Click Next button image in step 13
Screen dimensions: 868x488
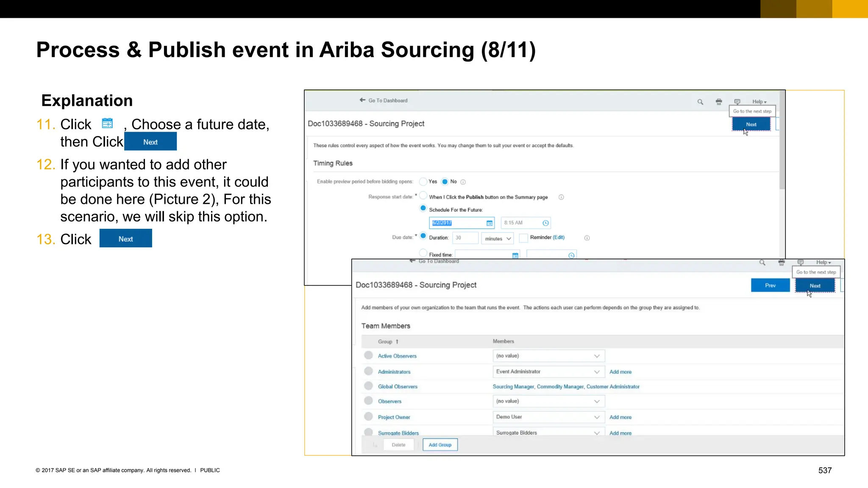pyautogui.click(x=126, y=238)
